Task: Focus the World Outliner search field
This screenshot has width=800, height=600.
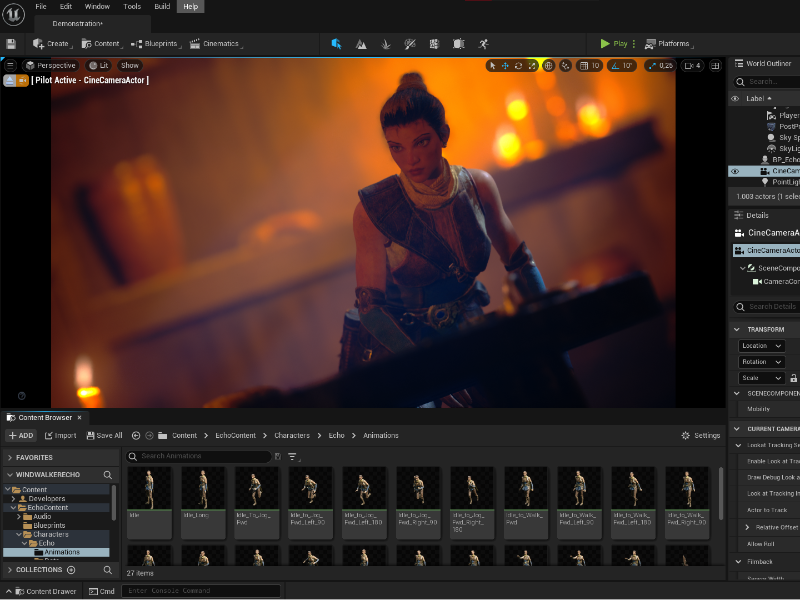Action: click(x=767, y=82)
